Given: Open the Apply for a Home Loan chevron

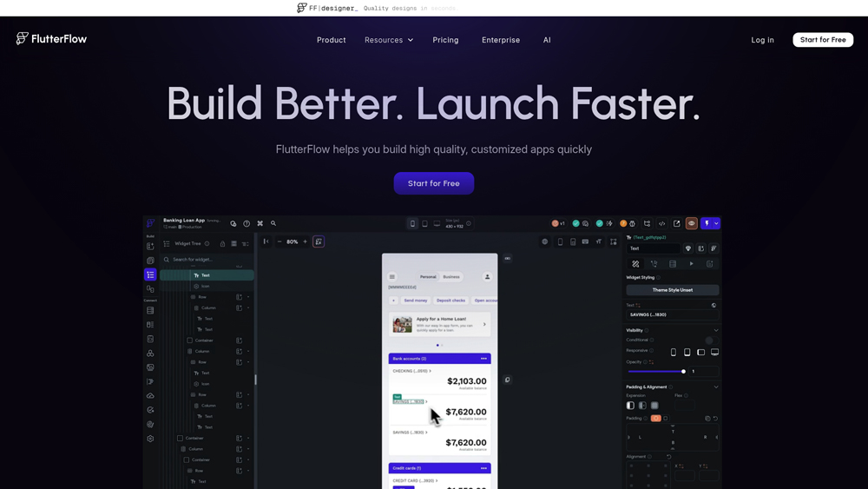Looking at the screenshot, I should [484, 325].
